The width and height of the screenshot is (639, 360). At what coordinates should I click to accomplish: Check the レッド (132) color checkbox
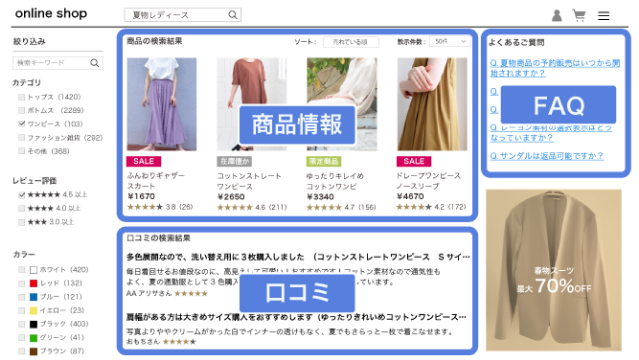21,283
